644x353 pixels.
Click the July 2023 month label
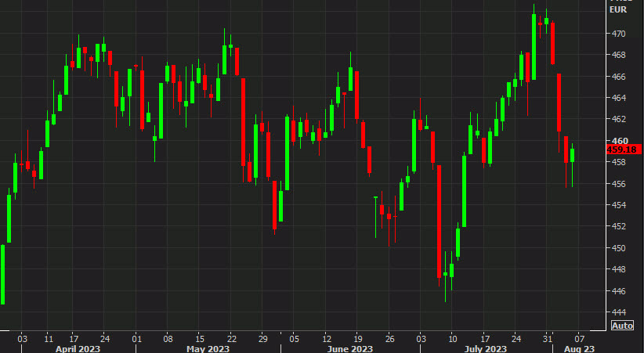coord(486,349)
